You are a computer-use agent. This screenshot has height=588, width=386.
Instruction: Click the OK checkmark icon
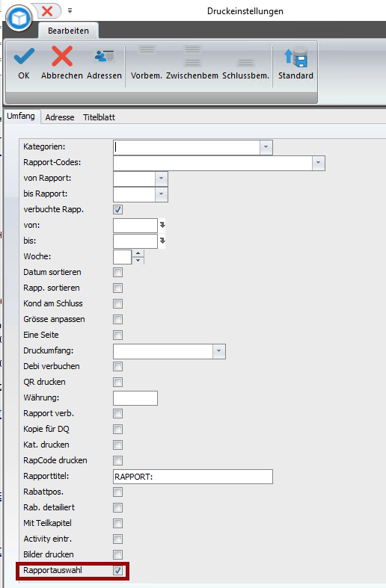pos(24,56)
